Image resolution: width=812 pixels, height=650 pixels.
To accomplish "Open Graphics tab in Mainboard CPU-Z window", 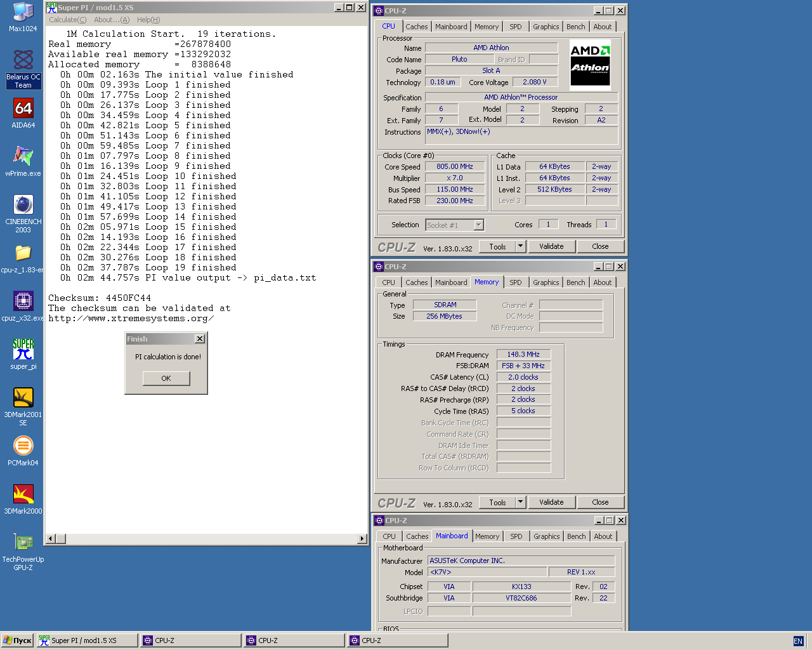I will tap(547, 536).
